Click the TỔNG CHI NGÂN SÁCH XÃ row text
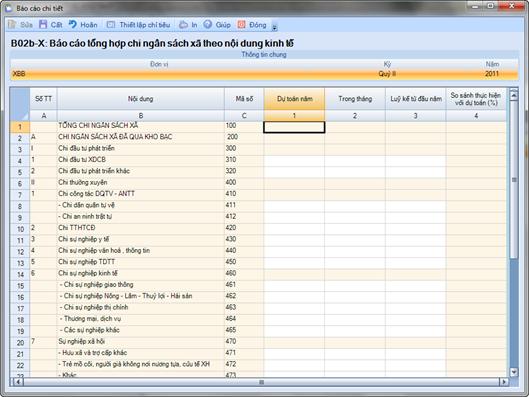529x397 pixels. (98, 125)
